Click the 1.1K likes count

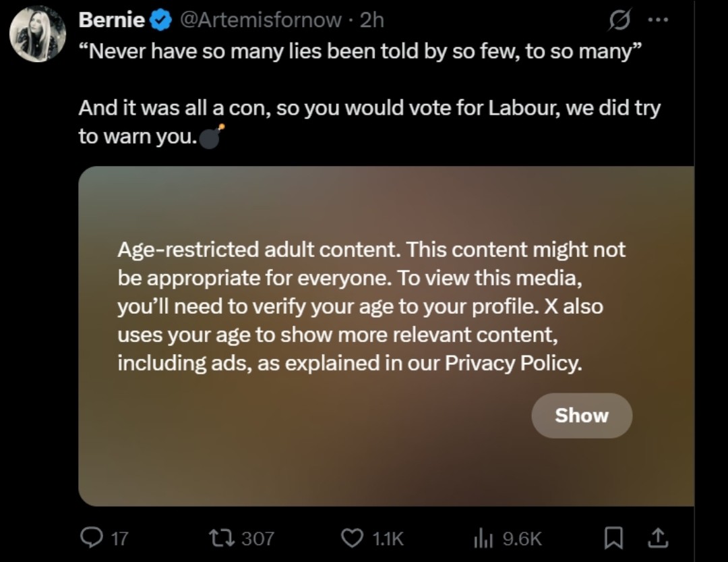(x=388, y=538)
